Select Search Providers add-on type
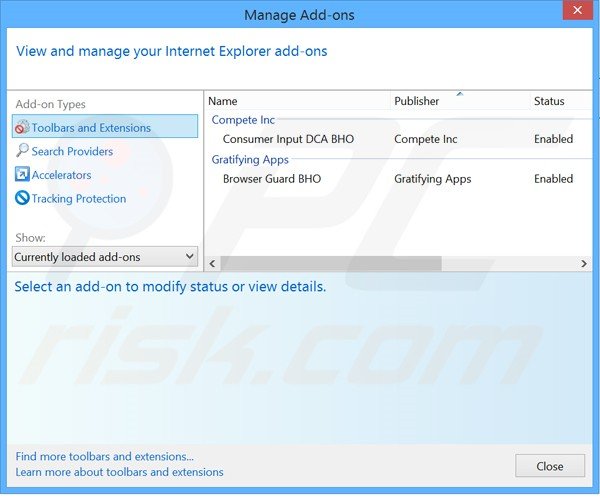 pyautogui.click(x=72, y=152)
